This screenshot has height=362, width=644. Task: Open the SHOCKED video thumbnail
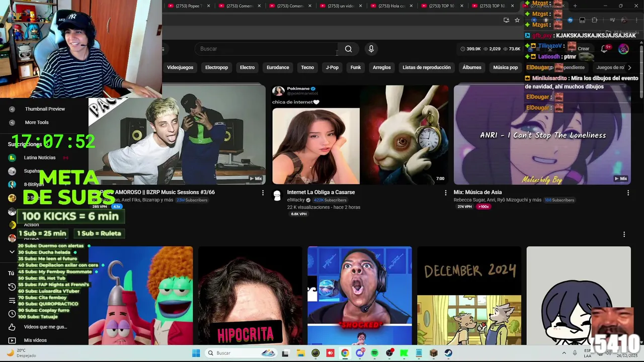360,296
